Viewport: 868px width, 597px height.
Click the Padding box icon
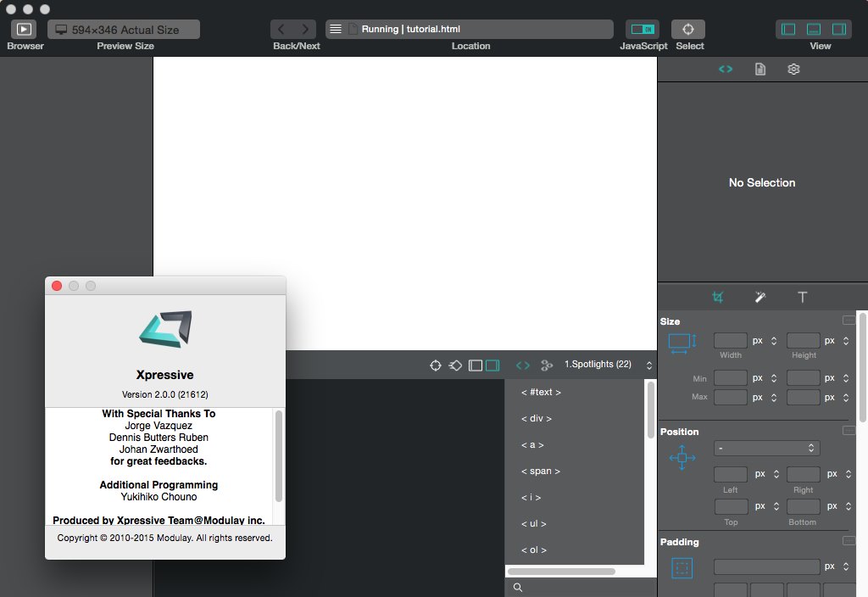click(x=682, y=567)
